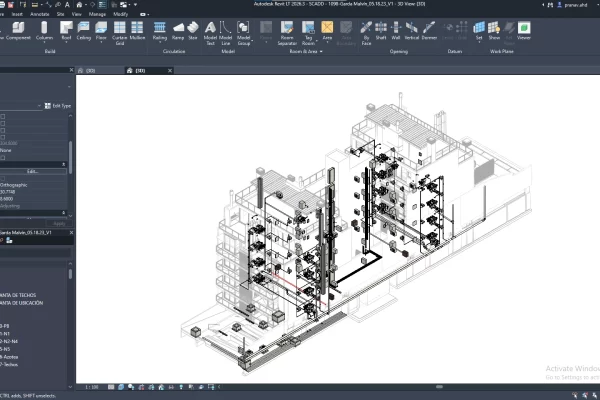The height and width of the screenshot is (400, 600).
Task: Click the Switch Windows quick access icon
Action: pos(123,5)
